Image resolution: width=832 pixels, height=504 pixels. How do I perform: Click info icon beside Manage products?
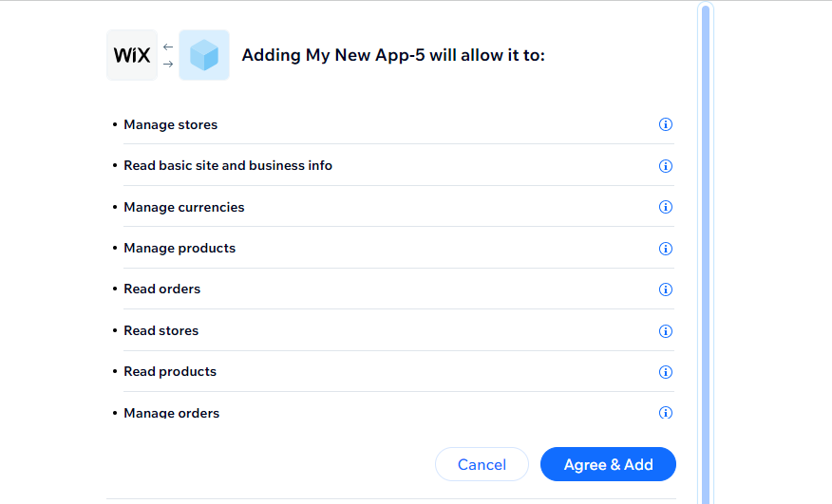pos(666,249)
